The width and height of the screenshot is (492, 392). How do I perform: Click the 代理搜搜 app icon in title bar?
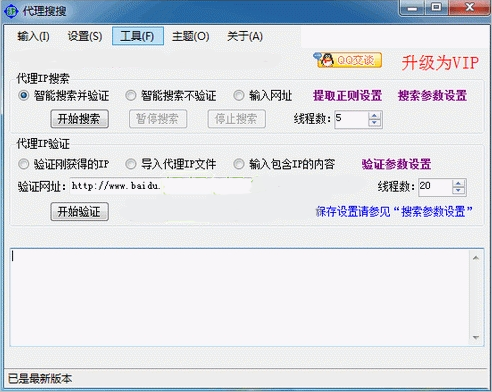coord(11,11)
